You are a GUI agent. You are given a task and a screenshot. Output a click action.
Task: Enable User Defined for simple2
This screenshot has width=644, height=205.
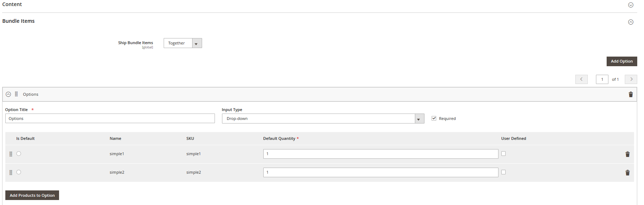coord(503,172)
